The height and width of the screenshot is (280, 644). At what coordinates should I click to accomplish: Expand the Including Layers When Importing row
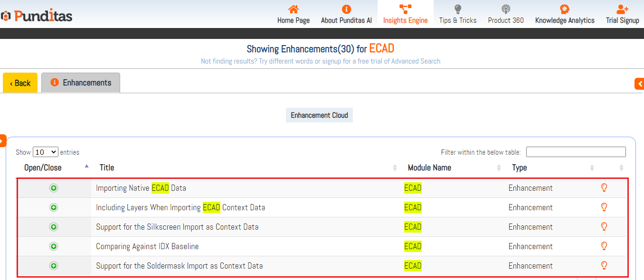pos(54,207)
